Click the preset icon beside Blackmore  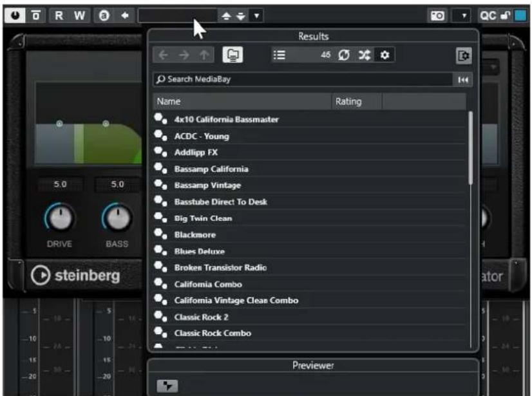(161, 234)
